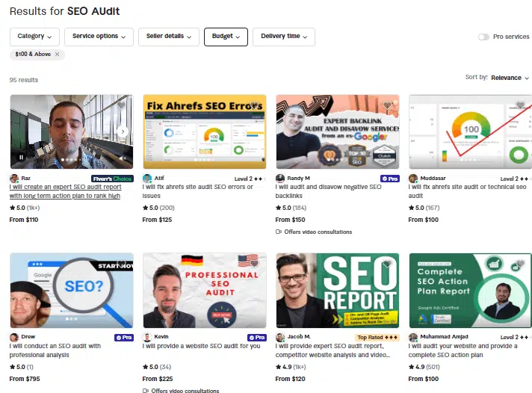Show next image on Raz's gig

point(123,131)
